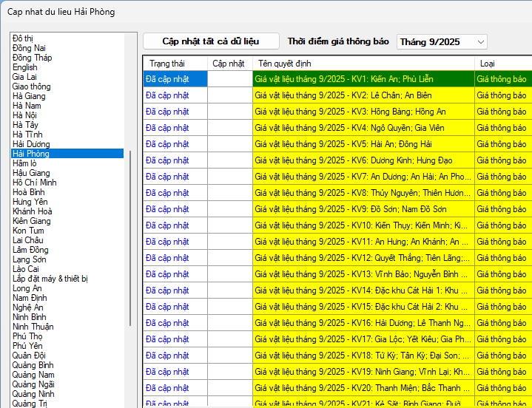Open the 'Tháng 9/2025' period dropdown

click(x=442, y=42)
